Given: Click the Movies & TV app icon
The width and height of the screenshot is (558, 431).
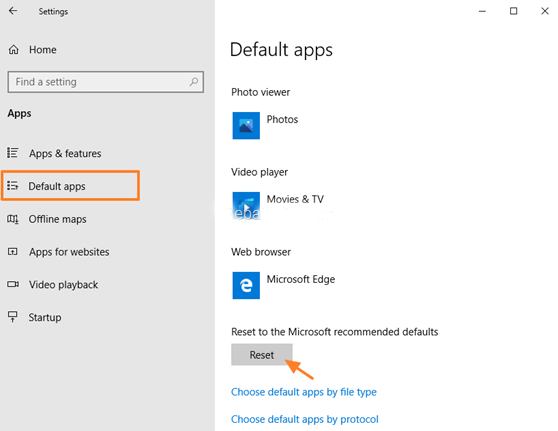Looking at the screenshot, I should click(246, 206).
